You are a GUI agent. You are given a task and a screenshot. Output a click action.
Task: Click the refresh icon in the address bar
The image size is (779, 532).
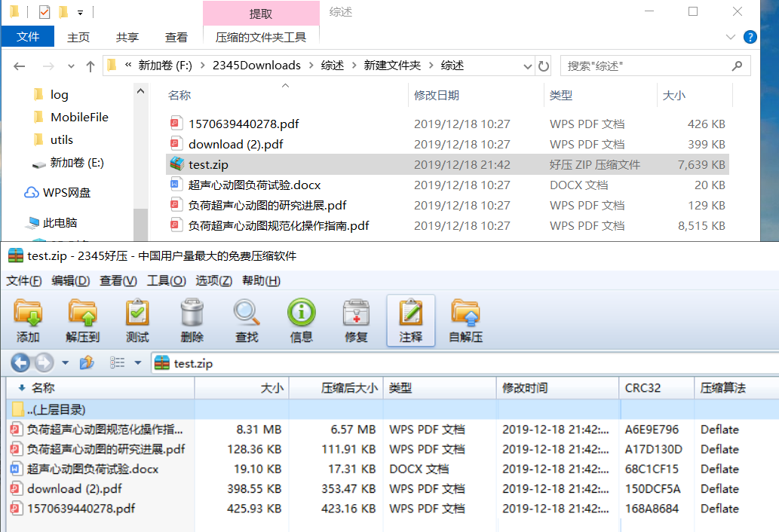tap(544, 66)
